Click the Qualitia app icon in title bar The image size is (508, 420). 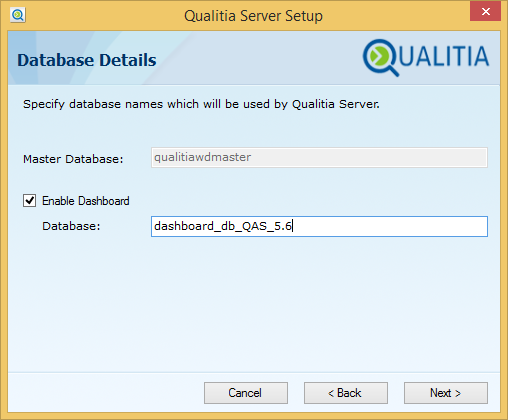point(18,15)
